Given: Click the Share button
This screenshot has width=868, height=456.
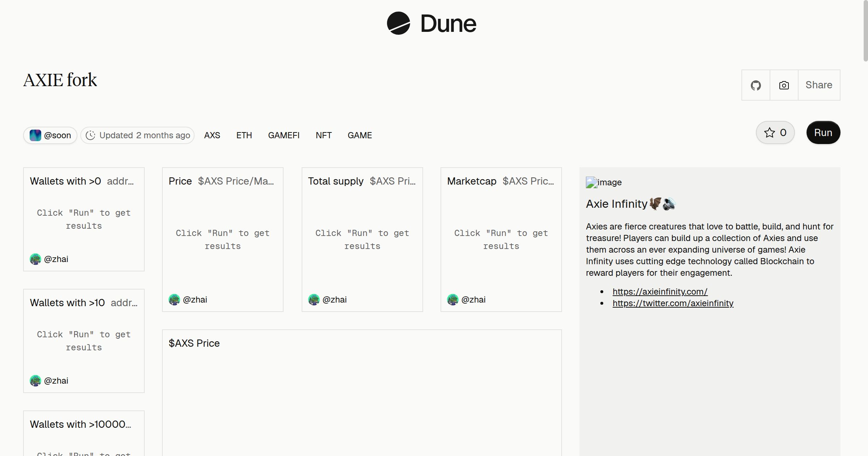Looking at the screenshot, I should click(819, 85).
